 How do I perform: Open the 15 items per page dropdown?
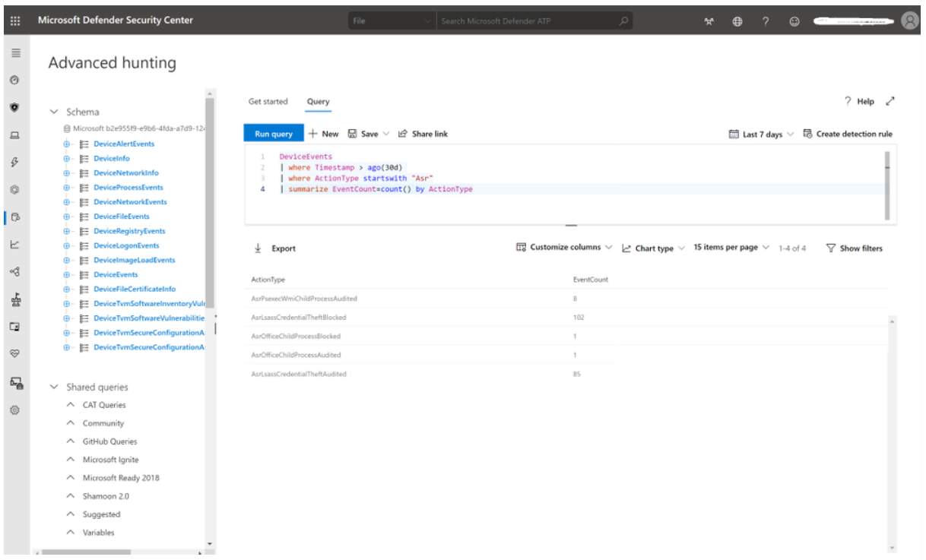point(732,248)
